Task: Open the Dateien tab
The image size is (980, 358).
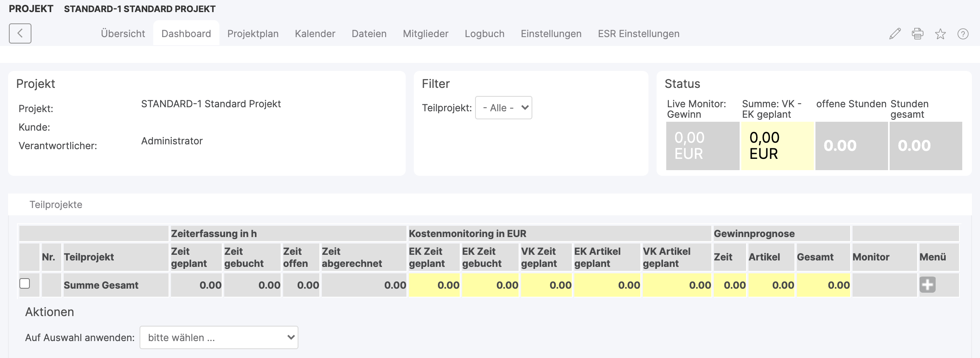Action: pos(369,33)
